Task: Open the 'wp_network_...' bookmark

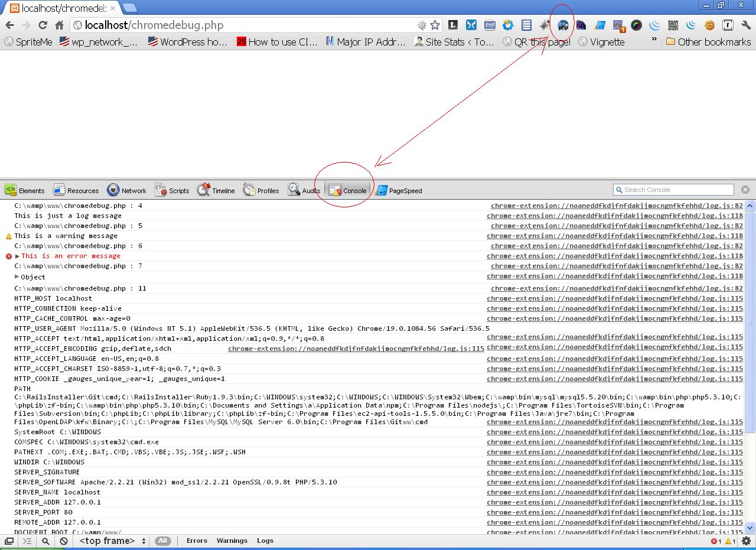Action: point(99,42)
